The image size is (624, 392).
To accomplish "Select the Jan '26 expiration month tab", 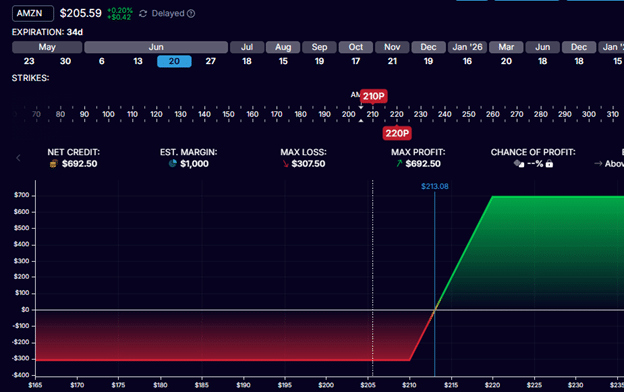I will click(467, 47).
